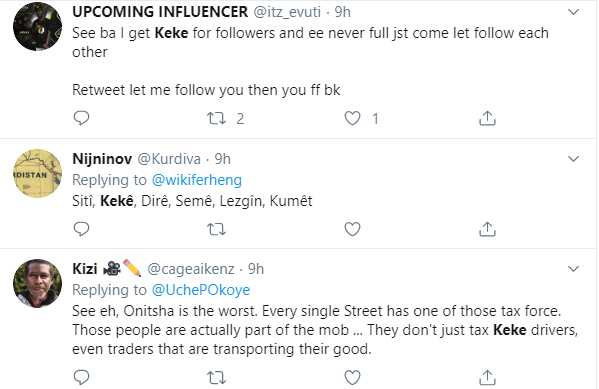Reply to Kizi's Onitsha tweet

click(x=81, y=378)
